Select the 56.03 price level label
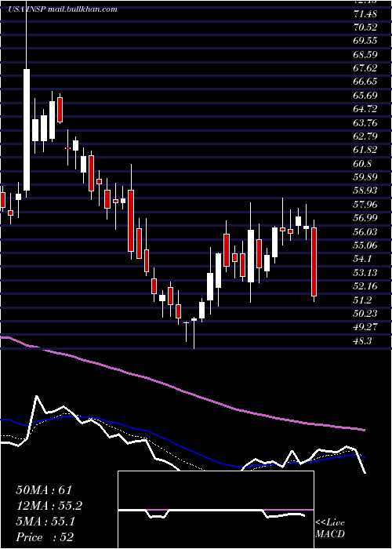 [366, 232]
